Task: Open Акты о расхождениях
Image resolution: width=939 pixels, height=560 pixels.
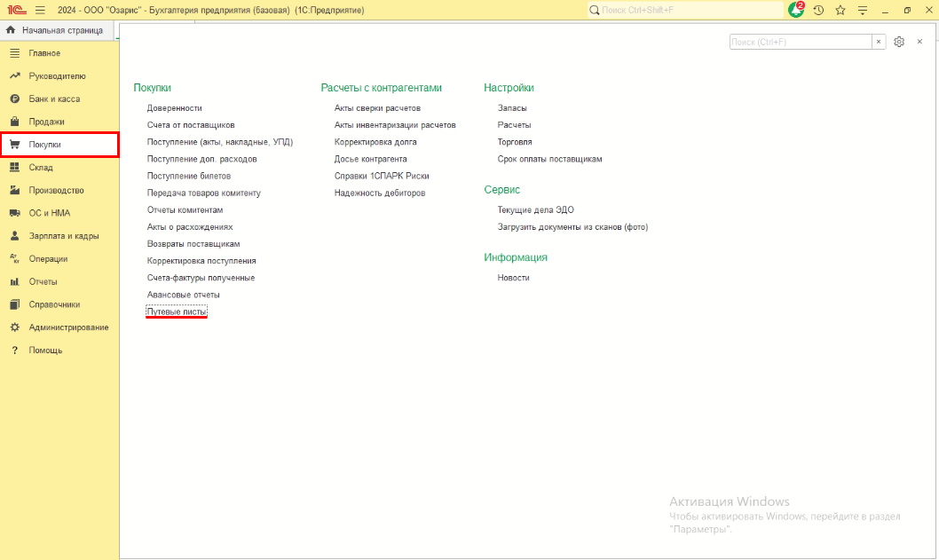Action: point(190,227)
